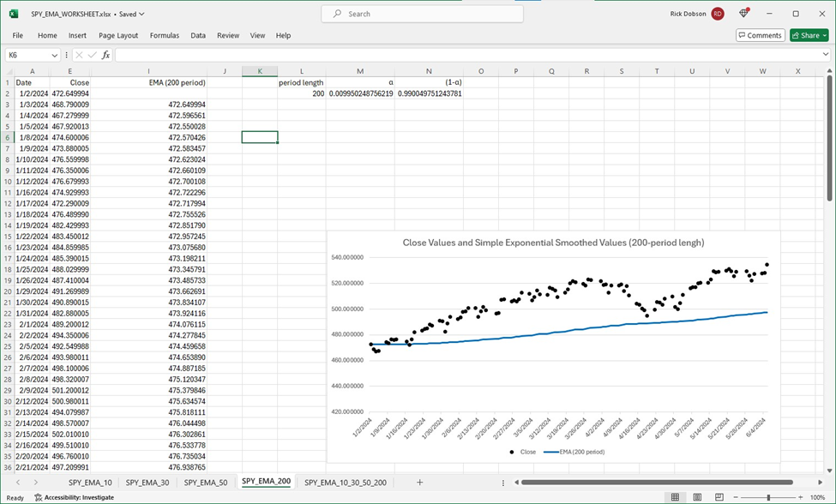
Task: Select the alpha value 0.009950248756219 cell
Action: (x=360, y=93)
